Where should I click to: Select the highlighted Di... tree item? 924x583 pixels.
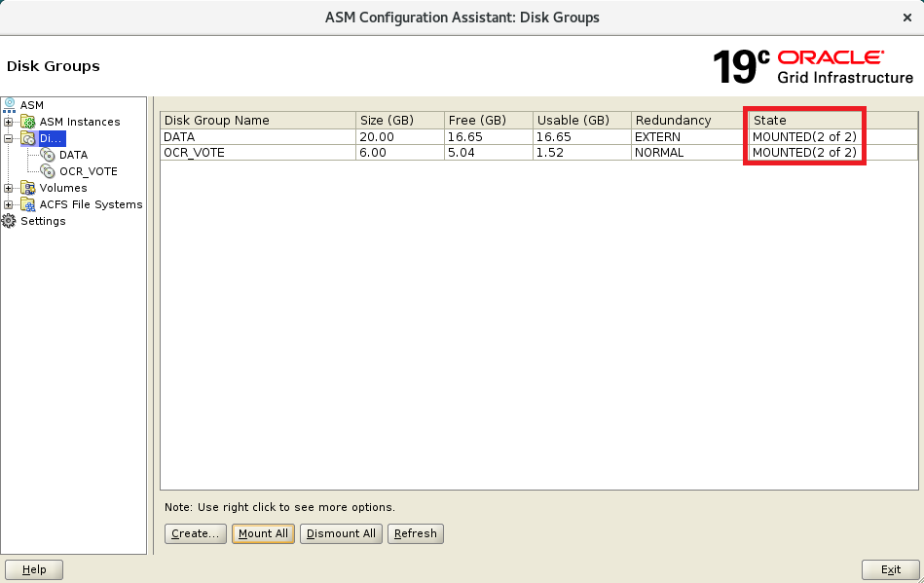pos(52,138)
